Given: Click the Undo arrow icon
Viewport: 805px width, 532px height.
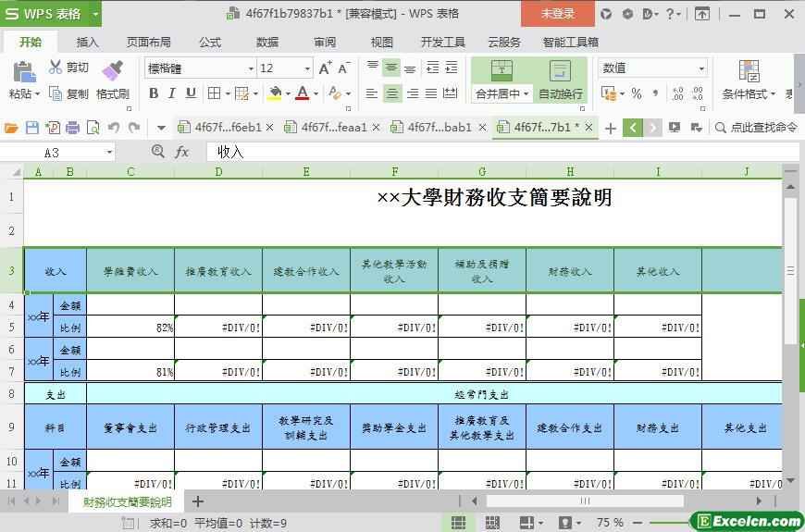Looking at the screenshot, I should pos(113,128).
